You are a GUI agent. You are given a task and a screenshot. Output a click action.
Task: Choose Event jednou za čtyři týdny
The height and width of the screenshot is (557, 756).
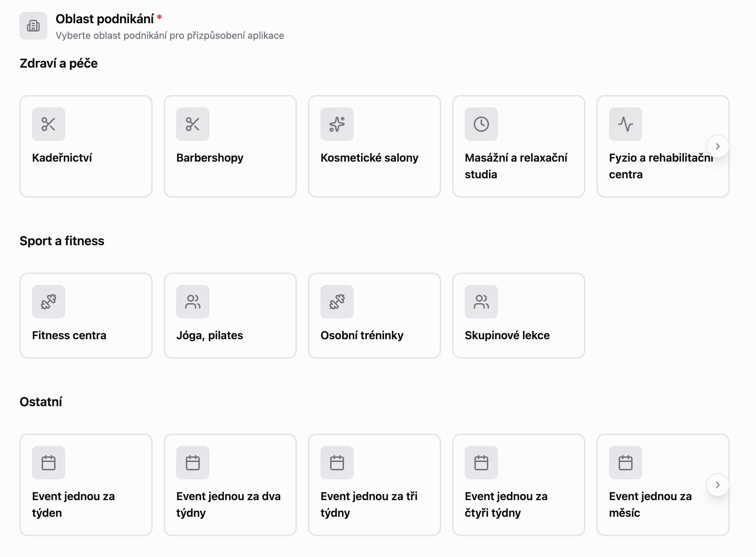click(x=519, y=504)
